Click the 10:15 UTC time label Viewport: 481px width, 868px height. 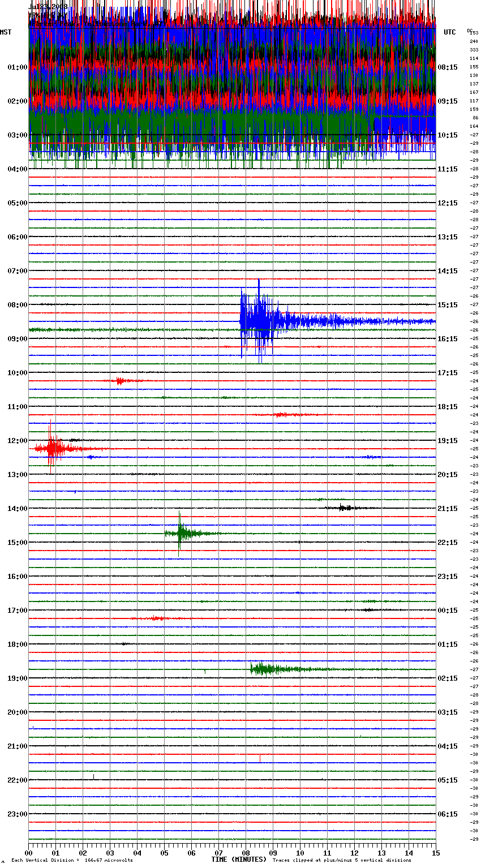coord(448,135)
